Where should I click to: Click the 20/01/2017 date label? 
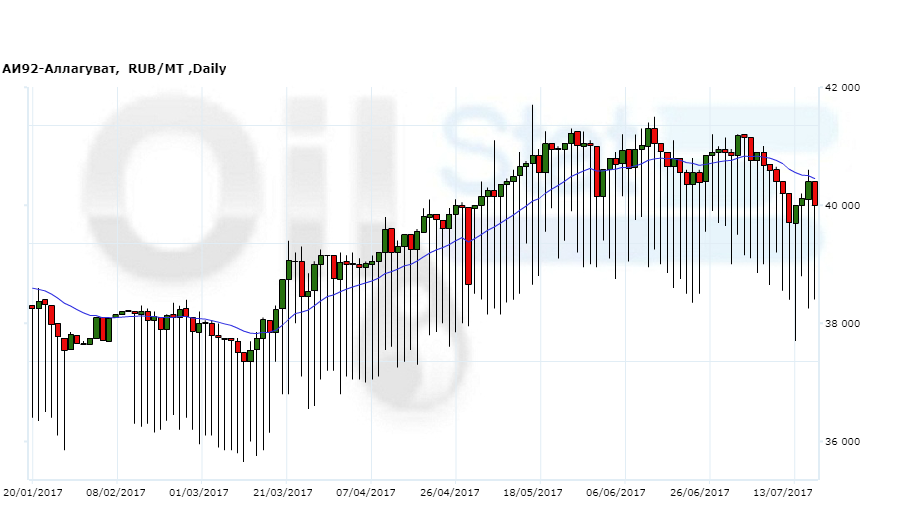(33, 492)
